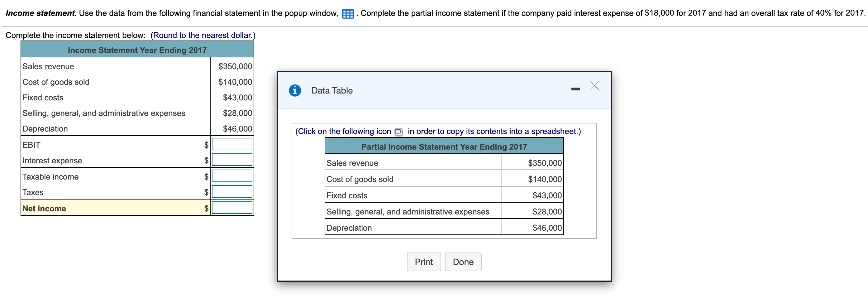The image size is (868, 308).
Task: Click the highlighted Net income label
Action: click(44, 208)
